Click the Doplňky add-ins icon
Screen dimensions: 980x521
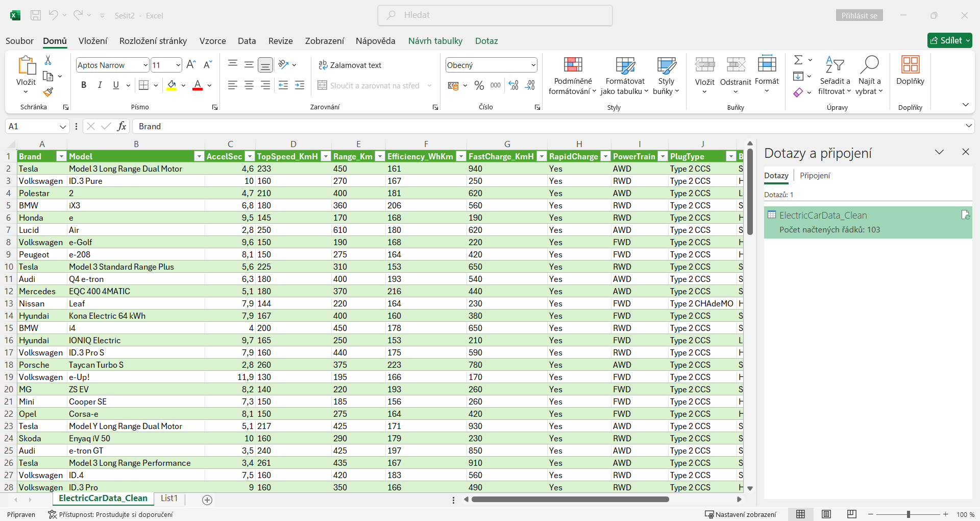pos(910,70)
